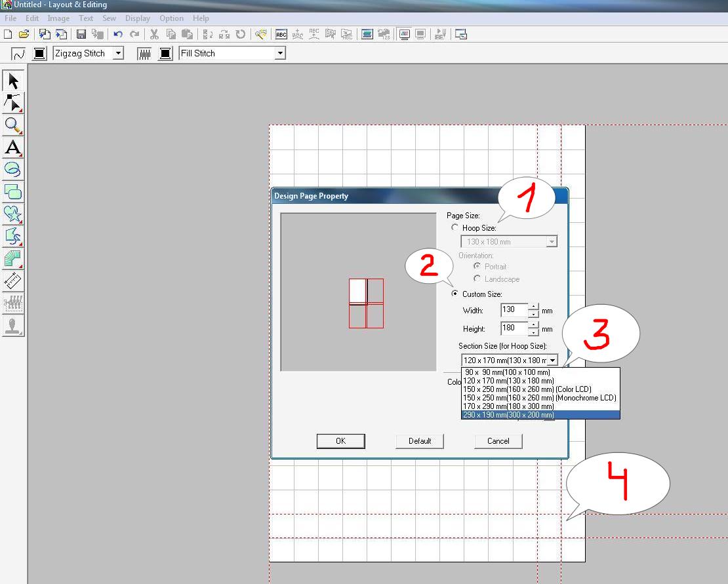Open the Option menu
The width and height of the screenshot is (728, 584).
tap(171, 18)
